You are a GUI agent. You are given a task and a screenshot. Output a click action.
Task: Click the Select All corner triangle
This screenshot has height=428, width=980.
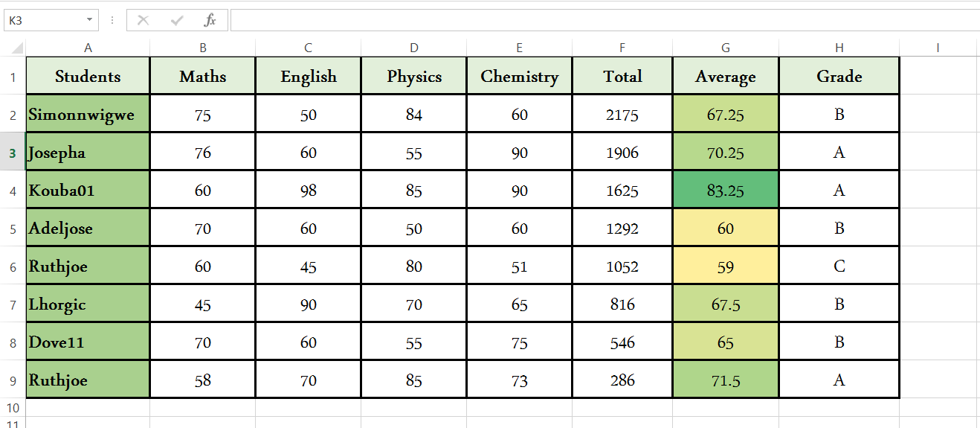click(17, 48)
